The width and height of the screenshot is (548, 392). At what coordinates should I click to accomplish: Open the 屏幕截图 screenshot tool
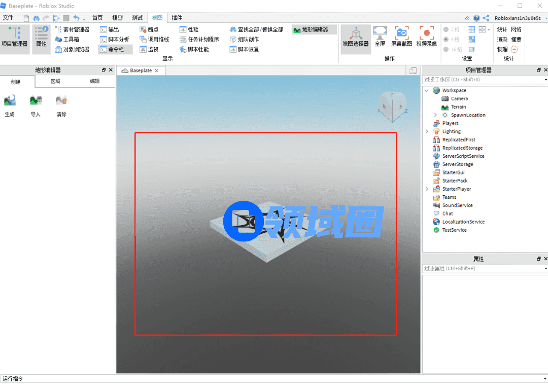pos(401,36)
